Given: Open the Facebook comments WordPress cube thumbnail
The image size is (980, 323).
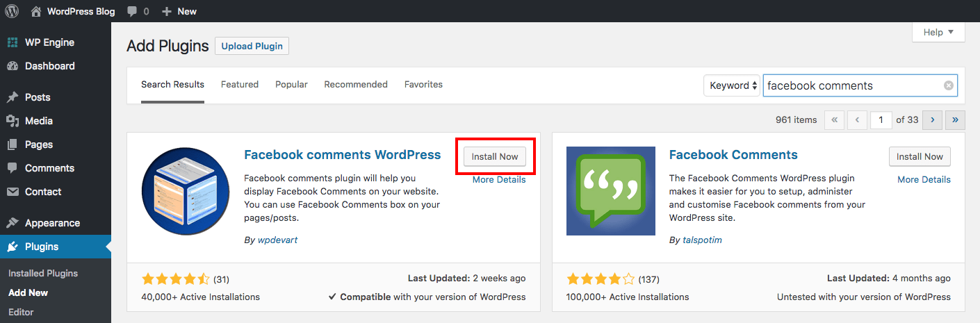Looking at the screenshot, I should click(x=186, y=191).
